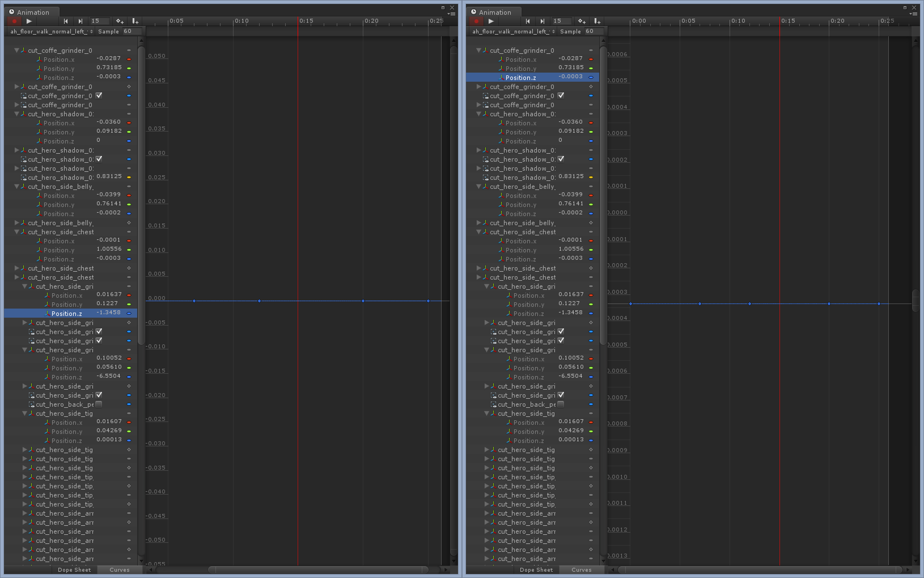Click value 0.00013 in right window
924x578 pixels.
[571, 440]
